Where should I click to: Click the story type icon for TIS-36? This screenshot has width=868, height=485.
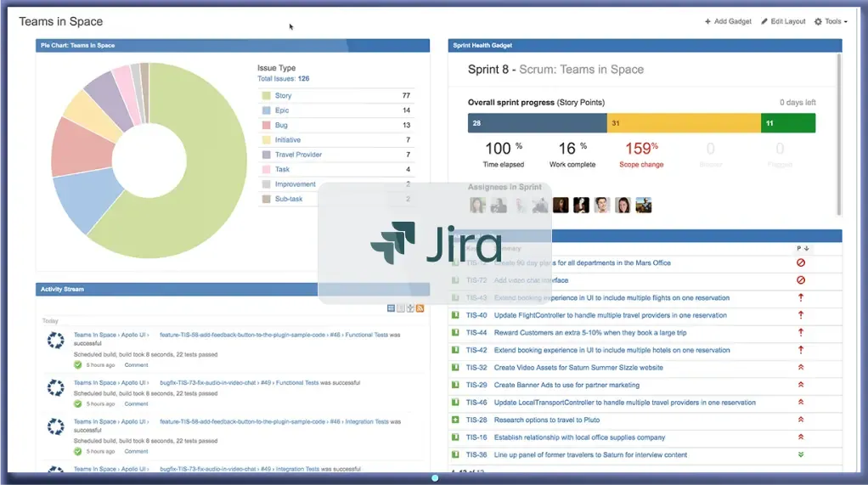[455, 454]
